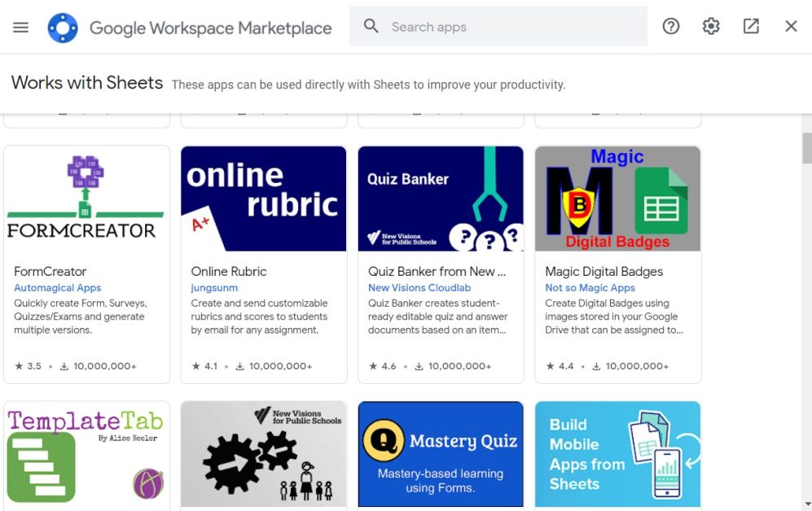Open the FormCreator app thumbnail
The width and height of the screenshot is (812, 511).
86,199
